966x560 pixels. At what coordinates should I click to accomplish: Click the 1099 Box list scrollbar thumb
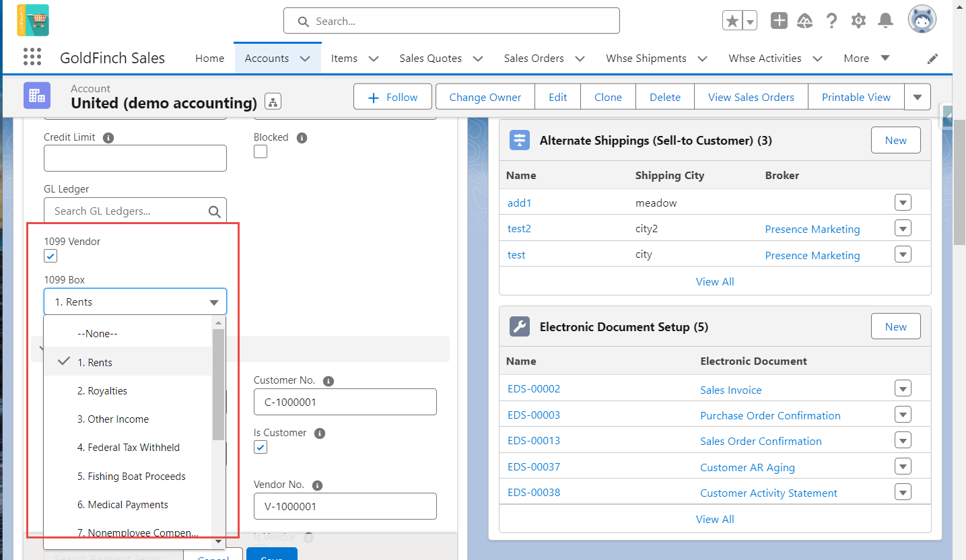pos(218,384)
